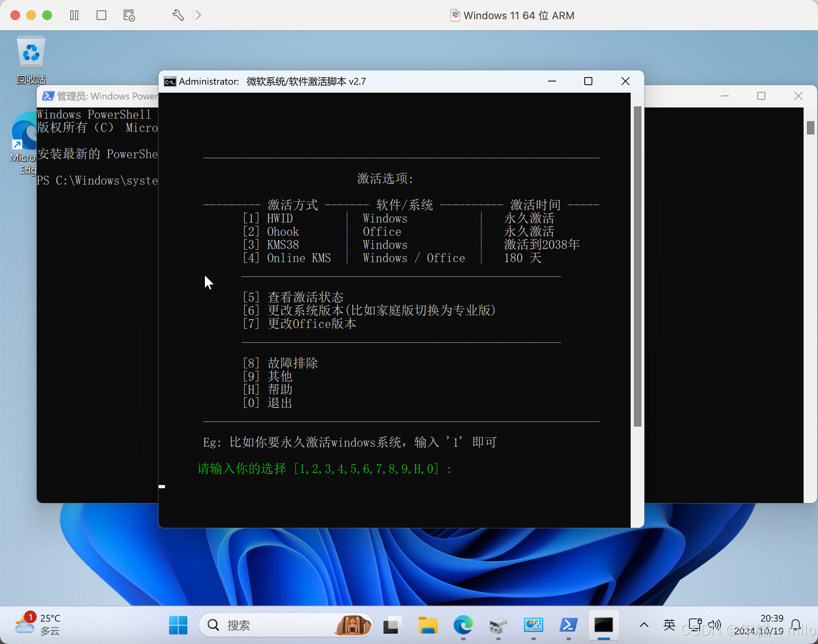
Task: Click the VM pause icon in toolbar
Action: 74,15
